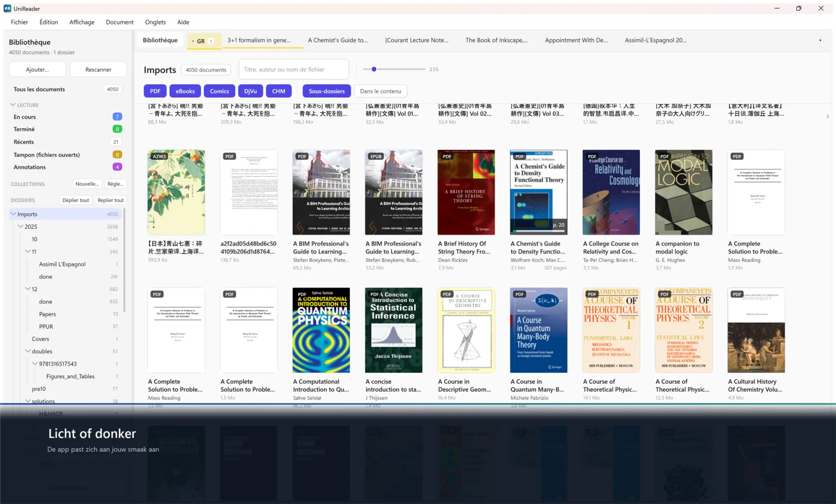Click EPUB badge on BIM Professional's Guide cover
836x504 pixels.
tap(376, 156)
